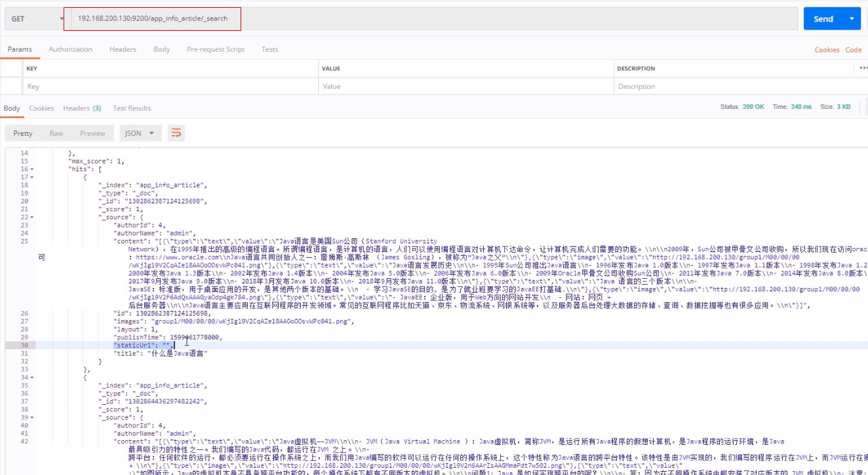
Task: Collapse the "_source" object at line 39
Action: coord(32,417)
